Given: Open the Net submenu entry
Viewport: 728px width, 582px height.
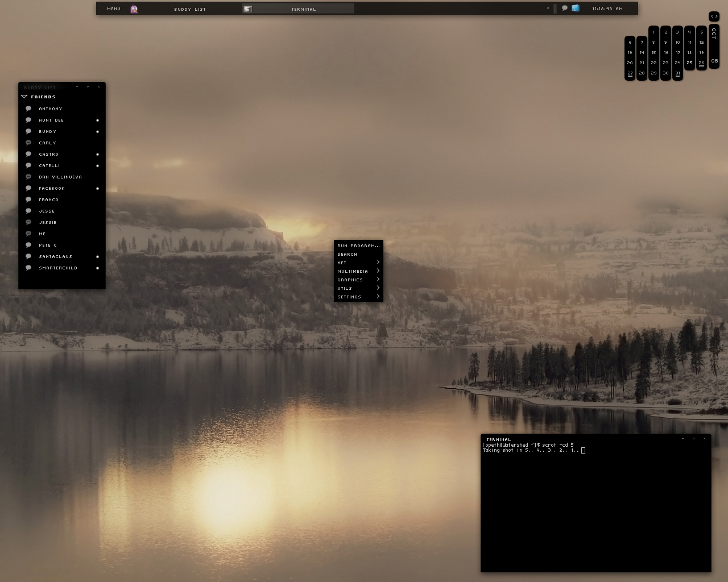Looking at the screenshot, I should coord(358,263).
